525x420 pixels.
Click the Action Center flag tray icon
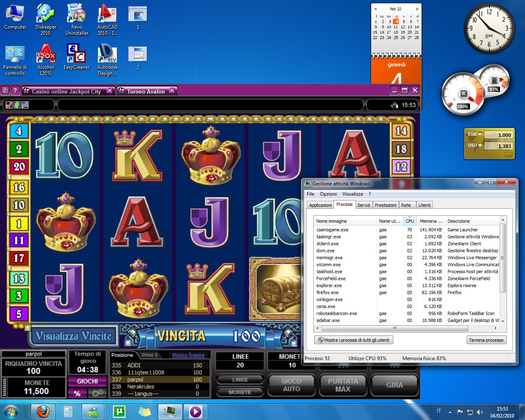(x=460, y=412)
